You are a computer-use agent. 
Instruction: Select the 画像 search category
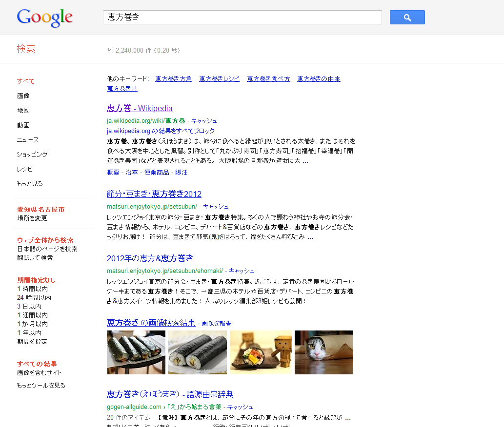click(23, 96)
